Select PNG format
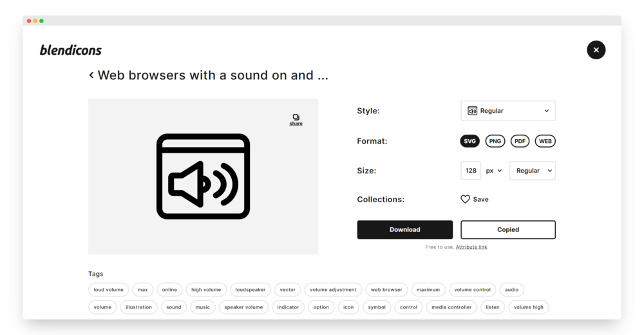Screen dimensions: 644x335 click(495, 141)
